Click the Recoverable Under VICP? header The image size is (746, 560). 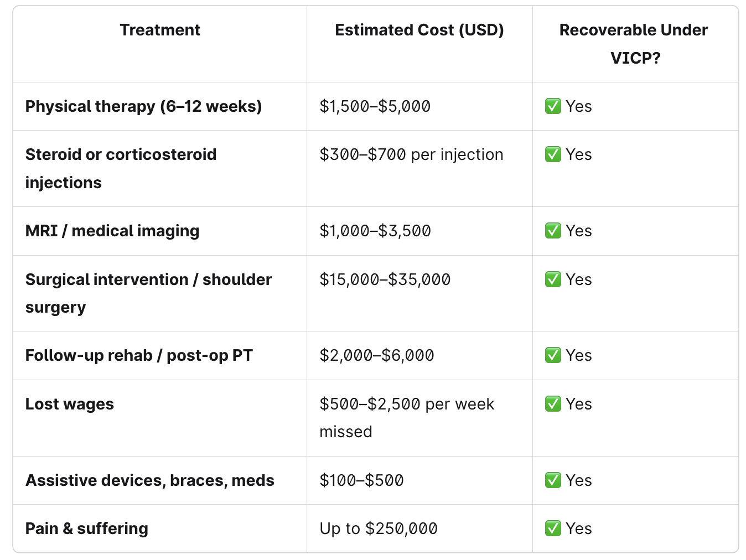pyautogui.click(x=635, y=44)
